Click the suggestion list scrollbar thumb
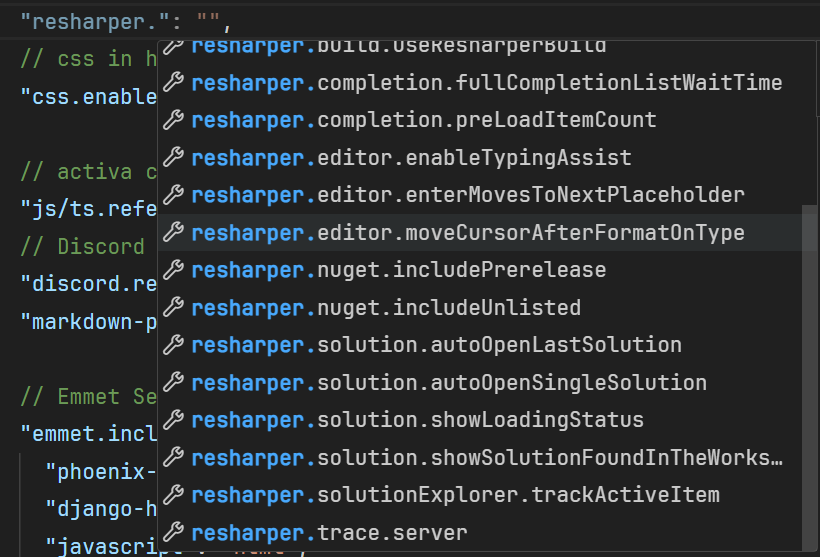Viewport: 820px width, 557px height. (x=809, y=378)
